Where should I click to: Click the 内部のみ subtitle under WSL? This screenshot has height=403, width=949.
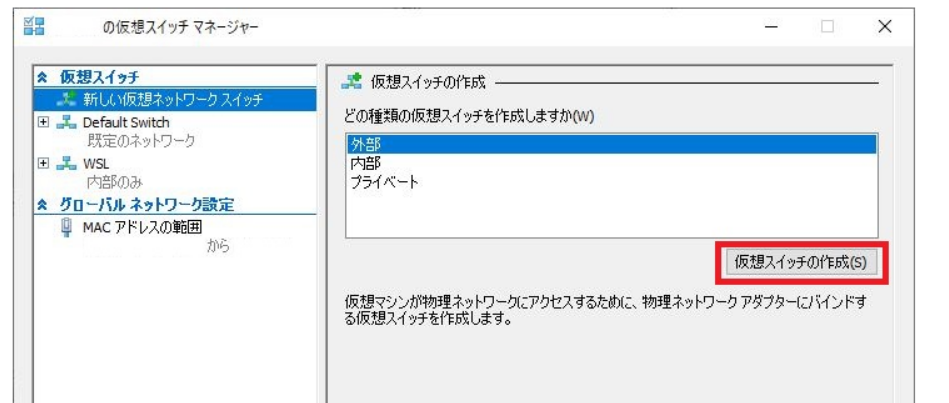pos(115,182)
